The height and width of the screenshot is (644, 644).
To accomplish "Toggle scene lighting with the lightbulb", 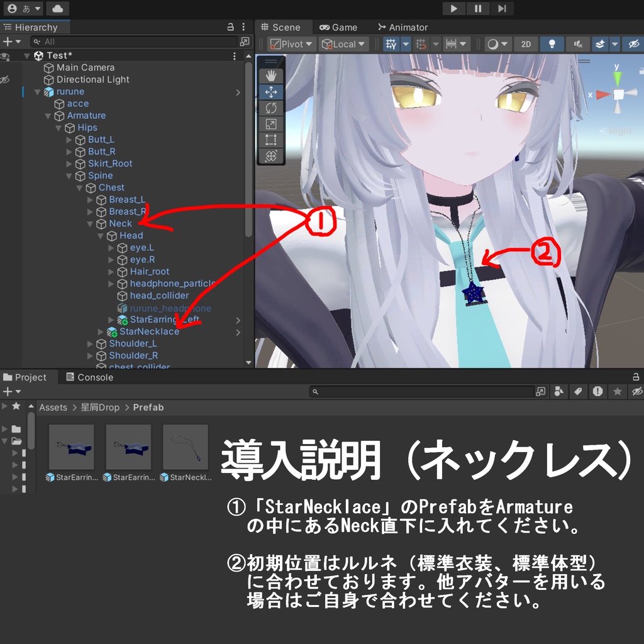I will click(552, 43).
